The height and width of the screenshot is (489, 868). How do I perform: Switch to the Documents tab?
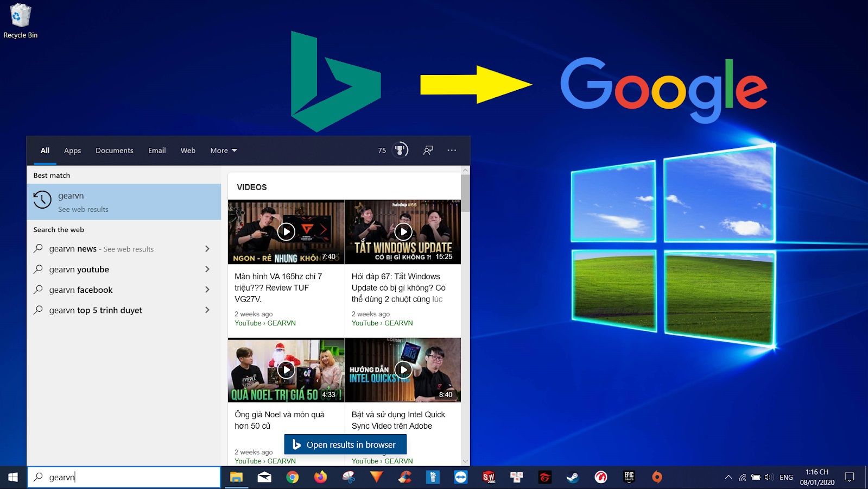pyautogui.click(x=115, y=151)
